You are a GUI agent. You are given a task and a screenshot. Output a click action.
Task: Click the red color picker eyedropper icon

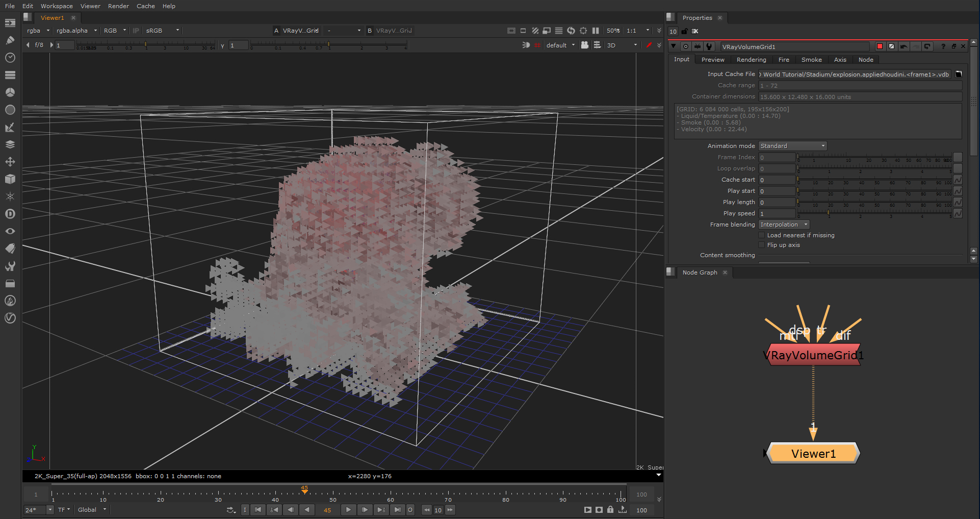point(649,45)
